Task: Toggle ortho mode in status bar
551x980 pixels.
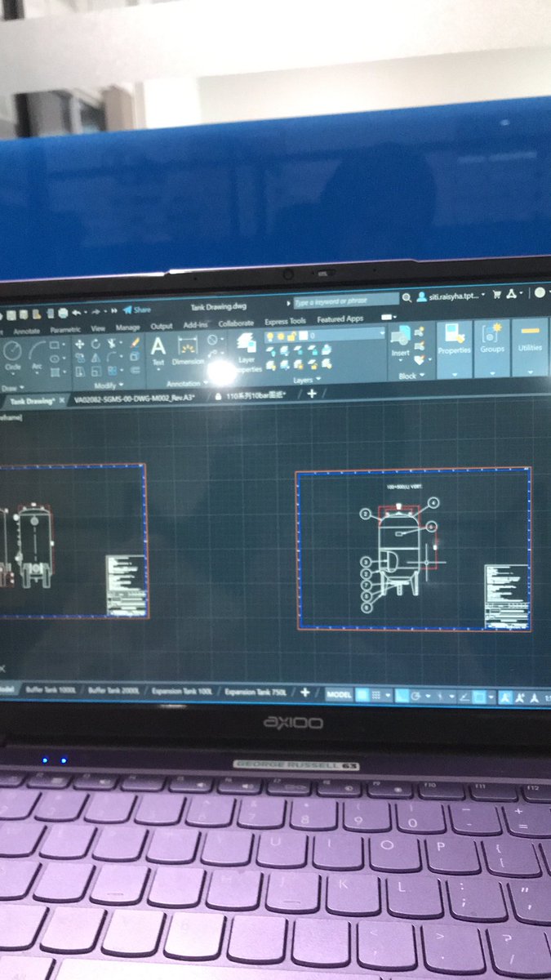Action: pos(402,696)
